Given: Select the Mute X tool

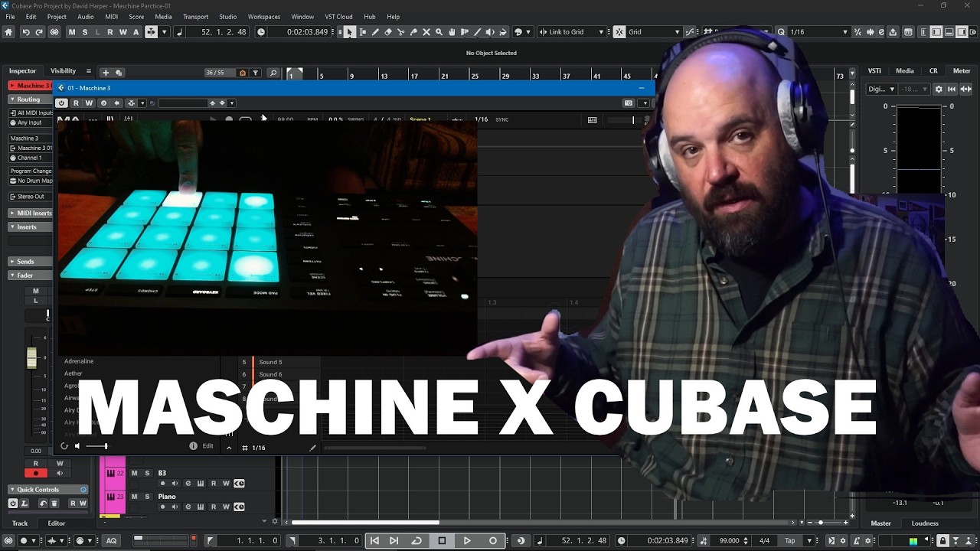Looking at the screenshot, I should point(426,32).
